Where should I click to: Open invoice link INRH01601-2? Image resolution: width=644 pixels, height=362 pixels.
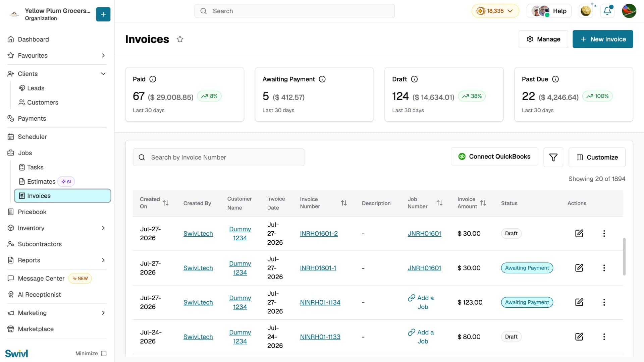[319, 234]
